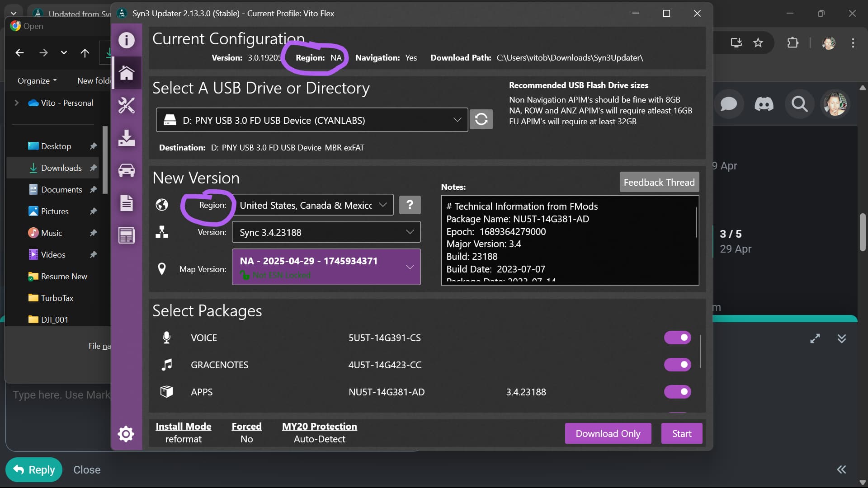Open the browser extensions puzzle icon
The height and width of the screenshot is (488, 868).
(x=793, y=43)
